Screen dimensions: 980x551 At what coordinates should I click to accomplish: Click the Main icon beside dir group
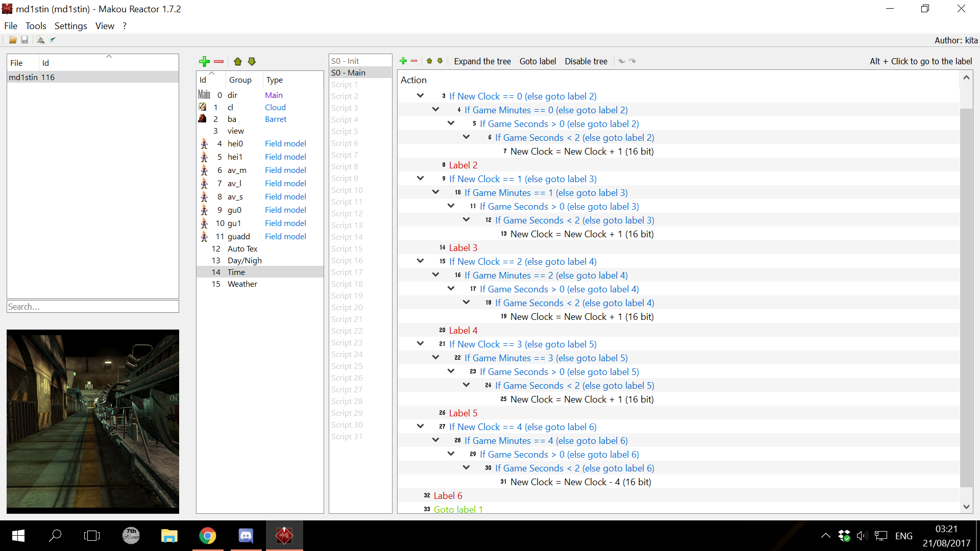click(204, 95)
